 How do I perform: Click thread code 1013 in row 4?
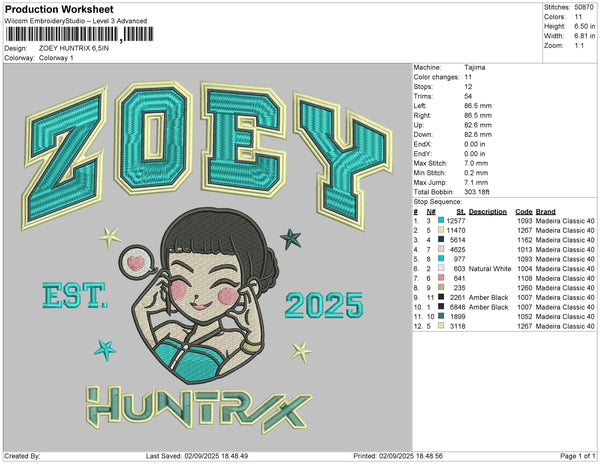coord(525,250)
